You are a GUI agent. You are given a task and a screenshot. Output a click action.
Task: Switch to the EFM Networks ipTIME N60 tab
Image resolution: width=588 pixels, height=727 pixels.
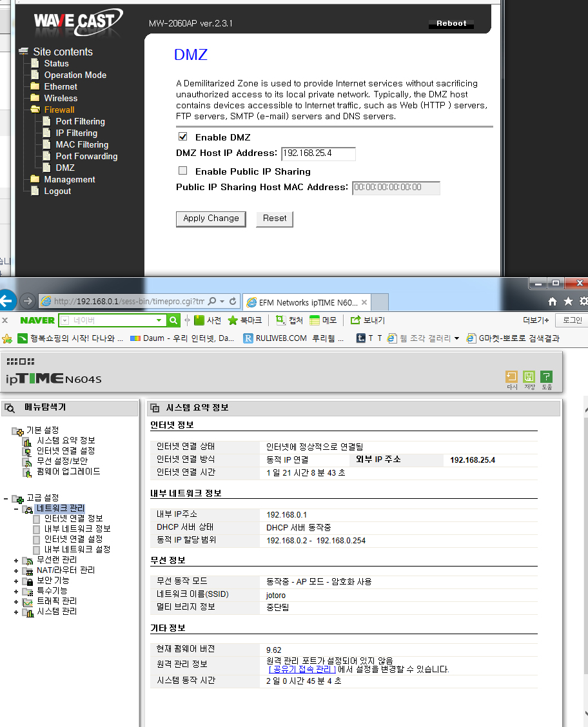point(307,302)
